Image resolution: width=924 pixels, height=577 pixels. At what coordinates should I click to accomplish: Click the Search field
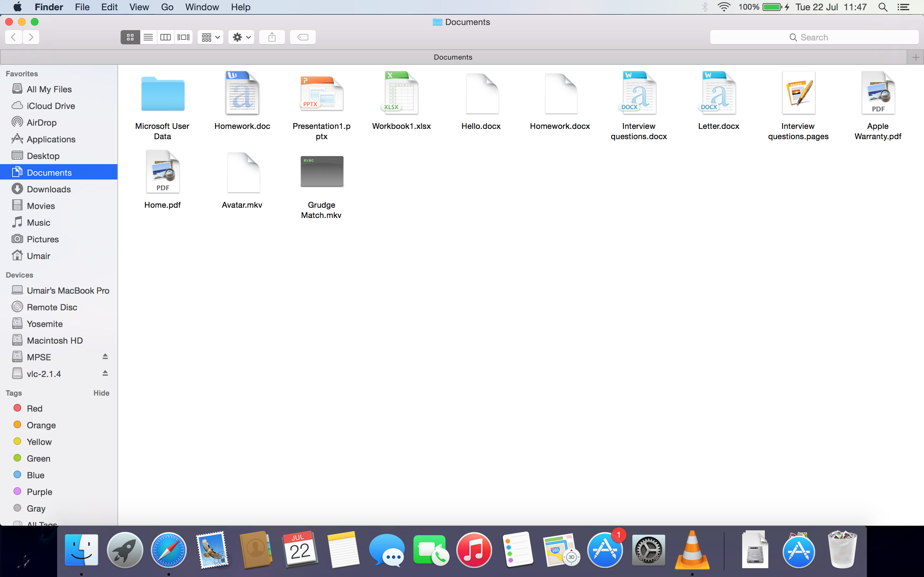tap(814, 37)
